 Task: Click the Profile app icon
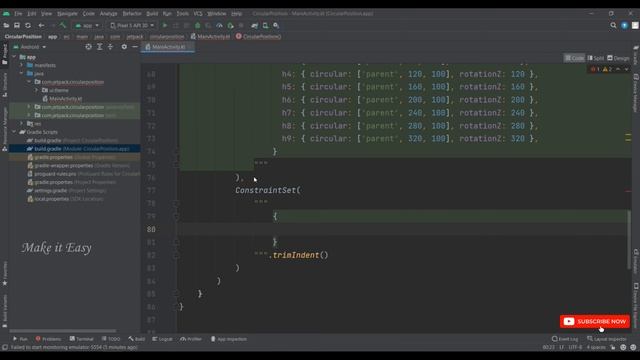click(x=219, y=25)
